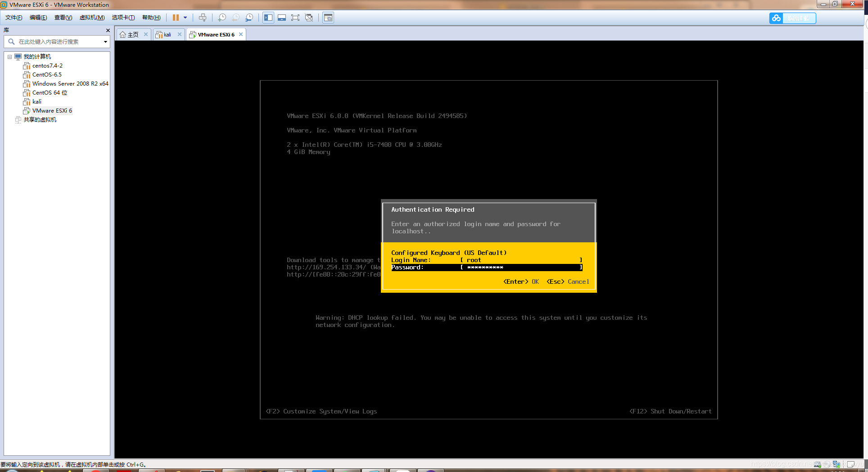Open the snapshot manager
The height and width of the screenshot is (472, 868).
pyautogui.click(x=249, y=18)
